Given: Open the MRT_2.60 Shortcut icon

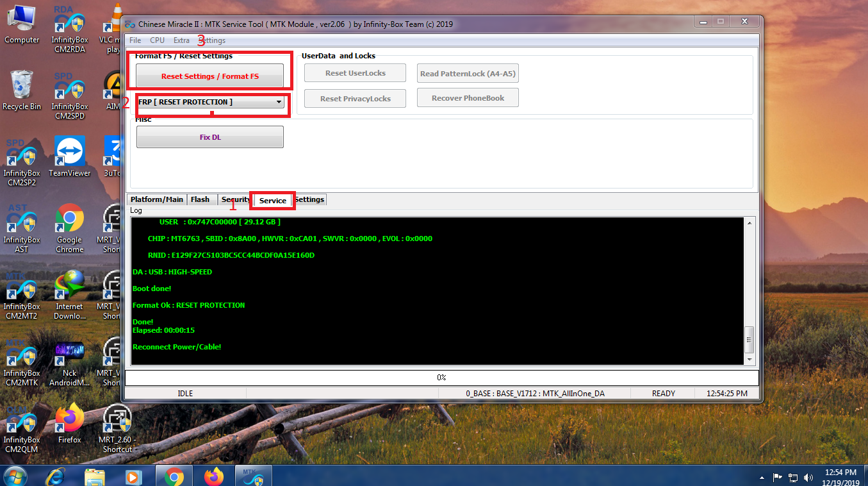Looking at the screenshot, I should [x=117, y=428].
